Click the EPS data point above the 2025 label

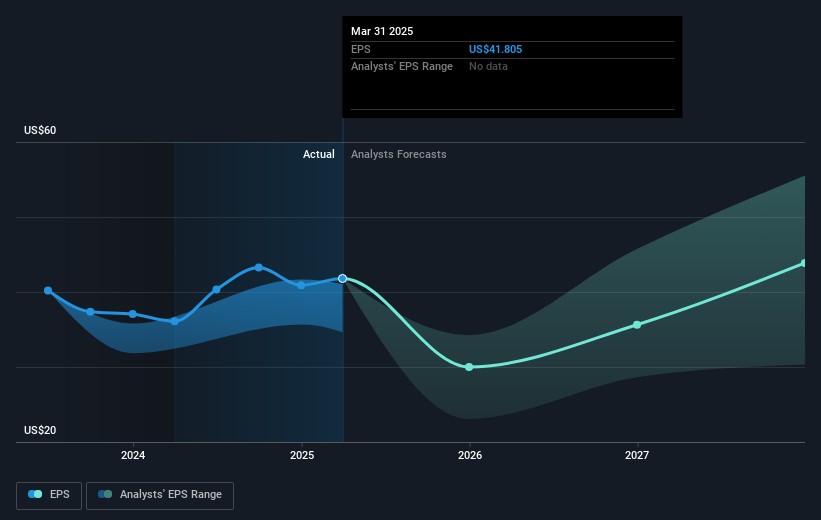click(x=301, y=285)
